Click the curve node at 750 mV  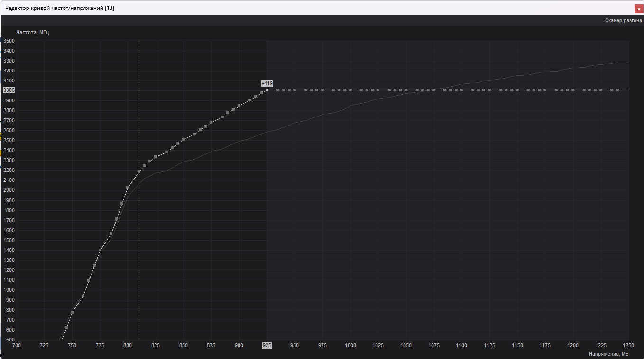click(x=72, y=312)
